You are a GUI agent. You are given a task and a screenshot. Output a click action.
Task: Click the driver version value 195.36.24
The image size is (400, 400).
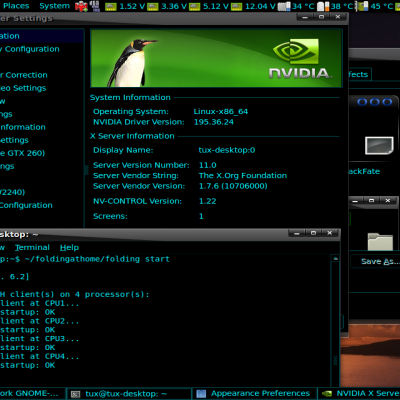pyautogui.click(x=214, y=122)
